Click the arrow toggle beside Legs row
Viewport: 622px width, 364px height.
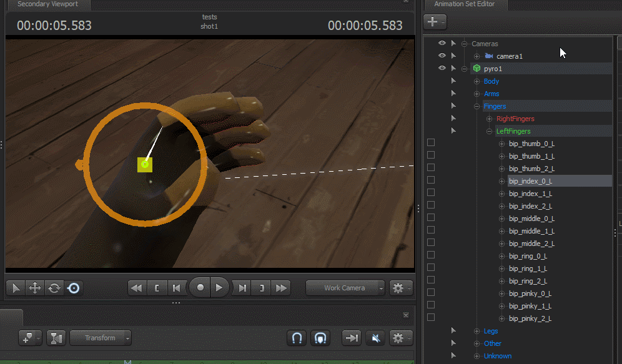pyautogui.click(x=453, y=330)
